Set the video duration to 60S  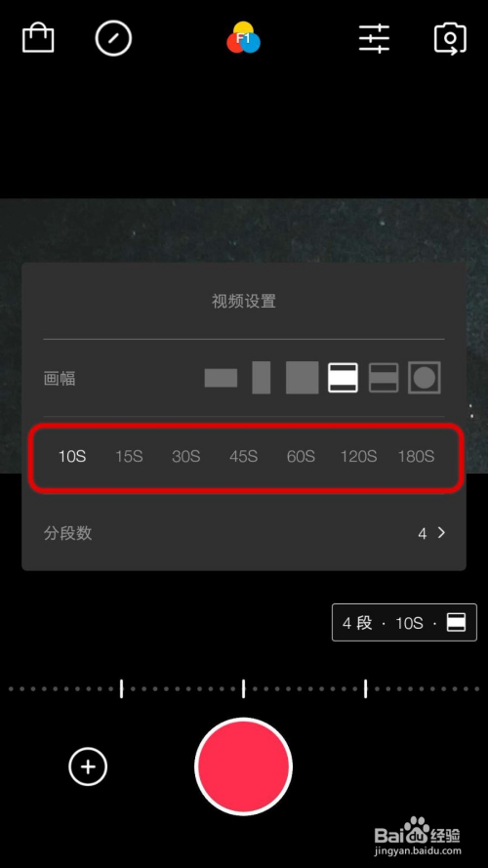tap(301, 457)
